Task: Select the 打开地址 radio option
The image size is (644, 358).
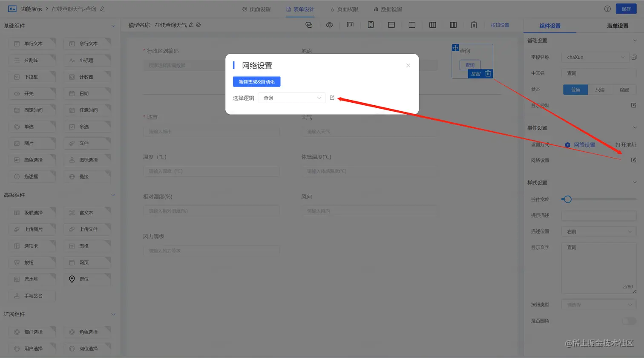Action: (626, 145)
